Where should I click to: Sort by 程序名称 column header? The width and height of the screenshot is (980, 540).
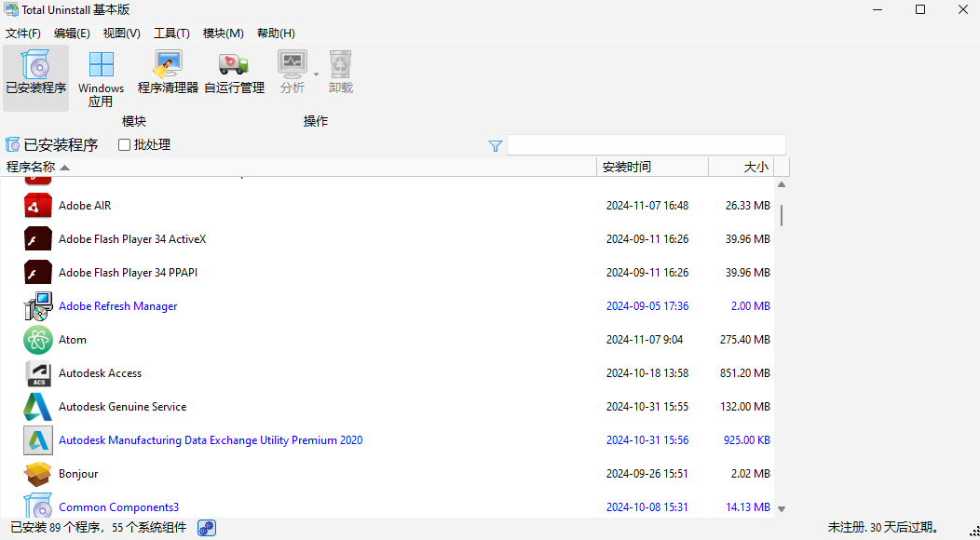[x=299, y=167]
